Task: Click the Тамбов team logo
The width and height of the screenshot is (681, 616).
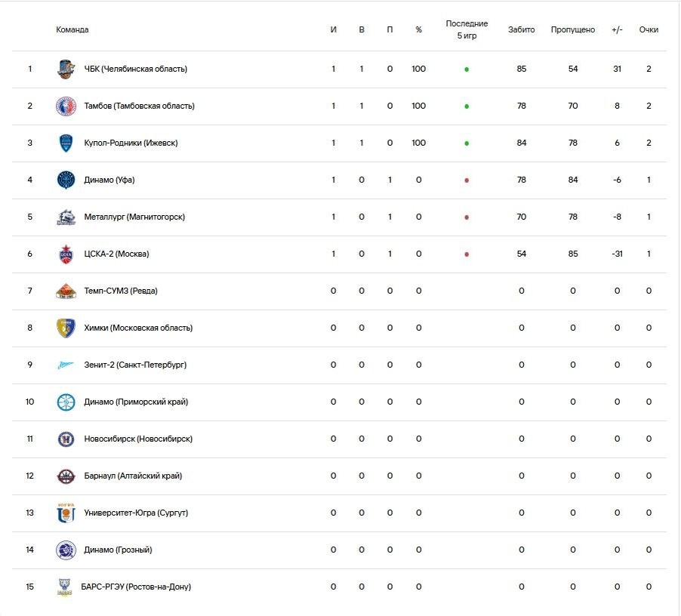Action: [66, 106]
